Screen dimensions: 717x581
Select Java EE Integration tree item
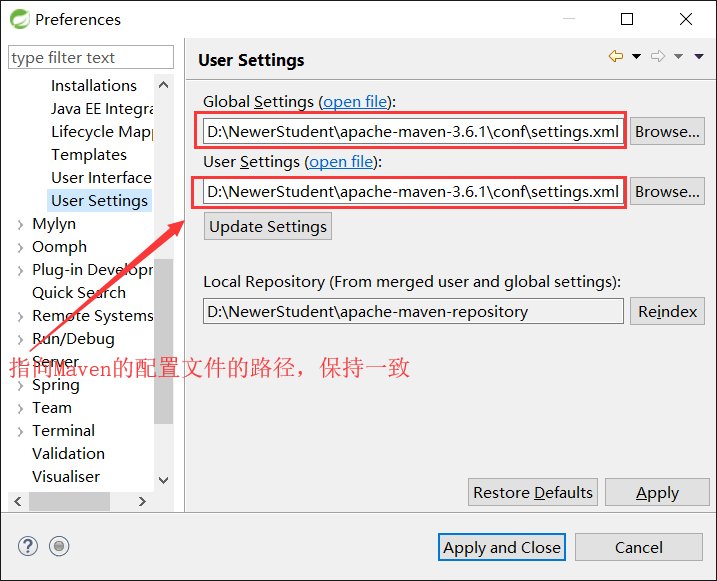[102, 109]
